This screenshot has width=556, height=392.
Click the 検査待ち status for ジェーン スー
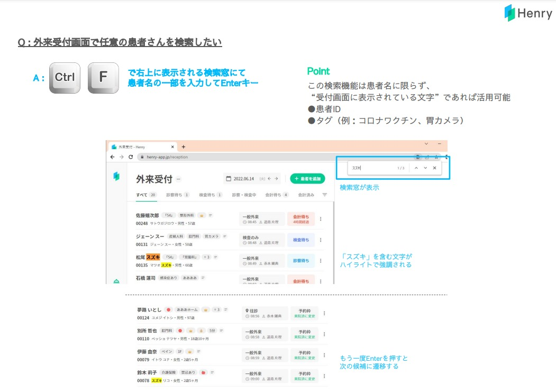(x=300, y=240)
